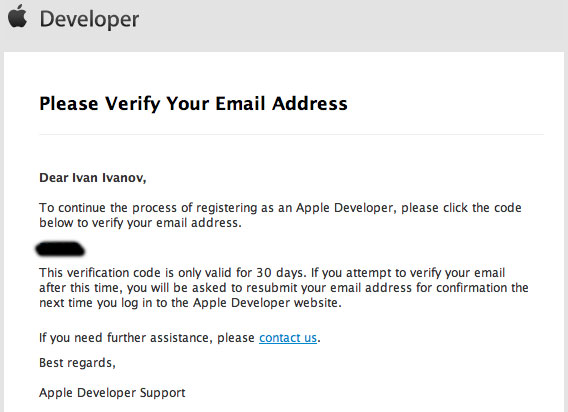Open the contact us link
Screen dimensions: 568x412
tap(288, 338)
